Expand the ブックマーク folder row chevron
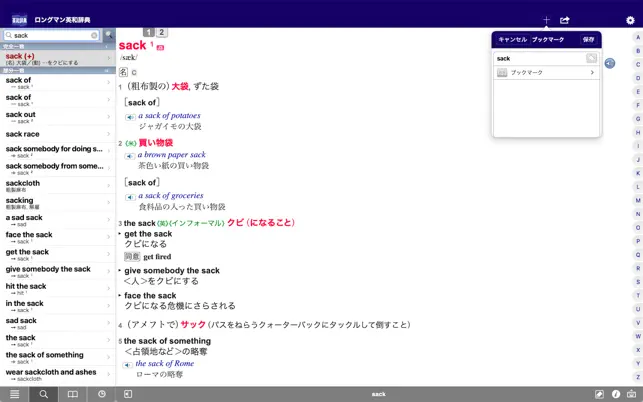The width and height of the screenshot is (643, 402). (592, 73)
